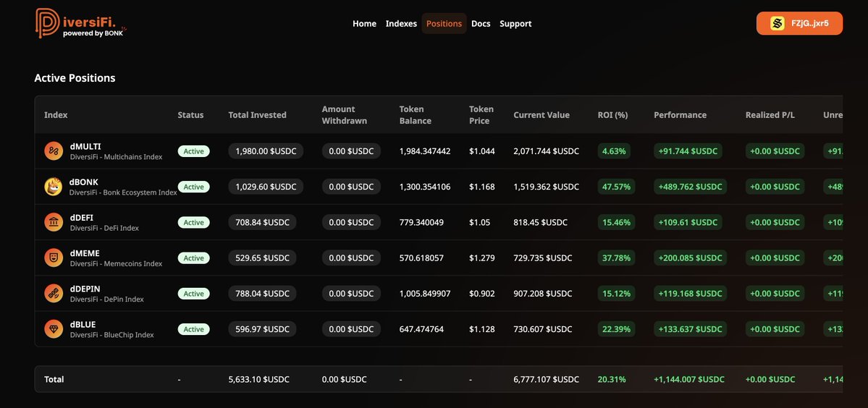The image size is (868, 408).
Task: Click the dDEFI bank icon
Action: click(x=54, y=222)
